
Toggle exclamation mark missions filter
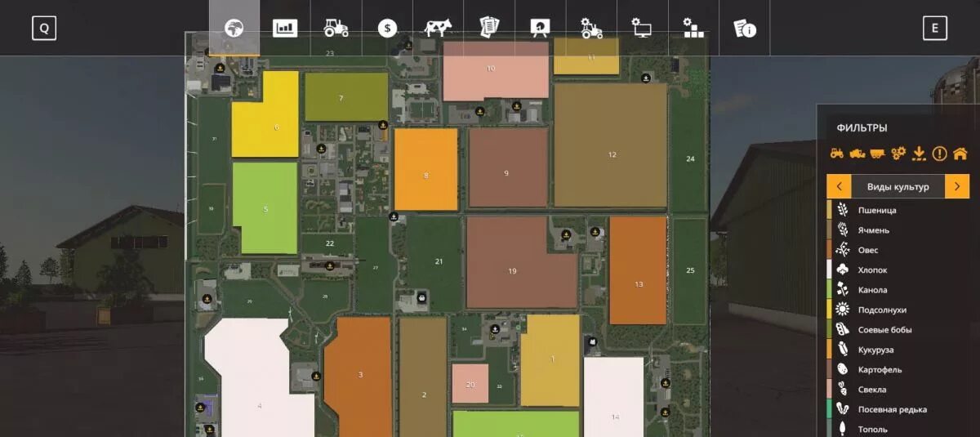939,153
